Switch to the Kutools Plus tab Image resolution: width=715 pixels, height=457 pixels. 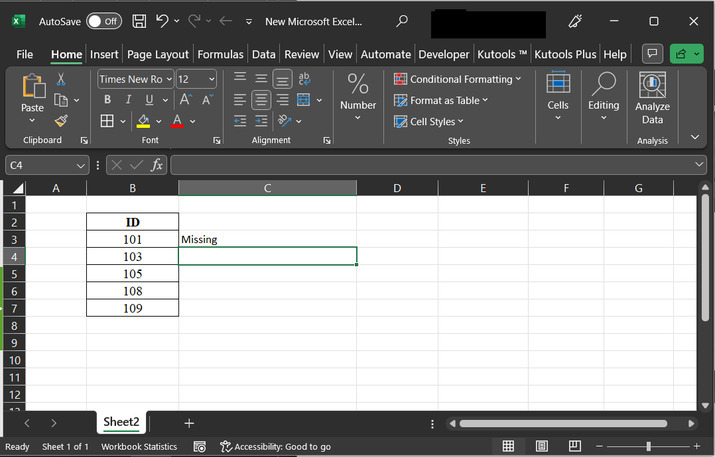[565, 54]
